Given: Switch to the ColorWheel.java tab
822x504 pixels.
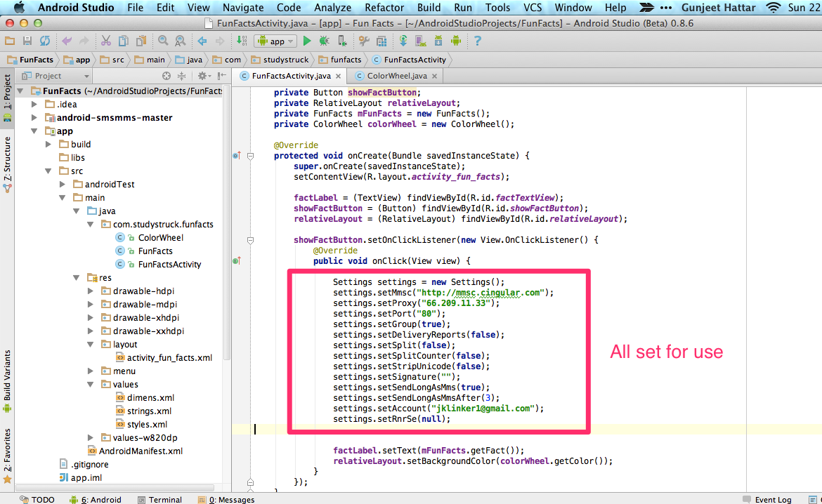Looking at the screenshot, I should [x=396, y=76].
